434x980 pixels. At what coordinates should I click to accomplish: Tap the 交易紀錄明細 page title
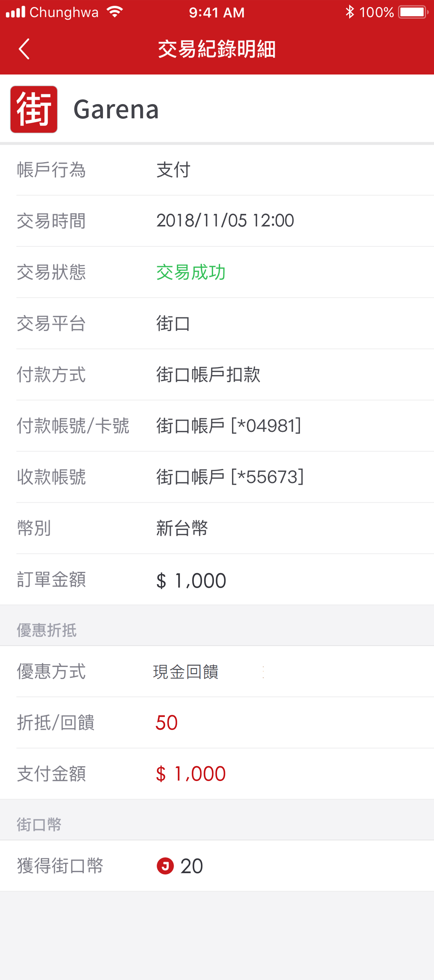(x=217, y=49)
